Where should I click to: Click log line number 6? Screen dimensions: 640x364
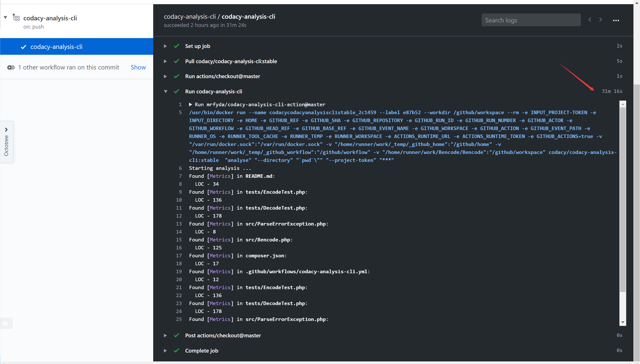pyautogui.click(x=180, y=168)
